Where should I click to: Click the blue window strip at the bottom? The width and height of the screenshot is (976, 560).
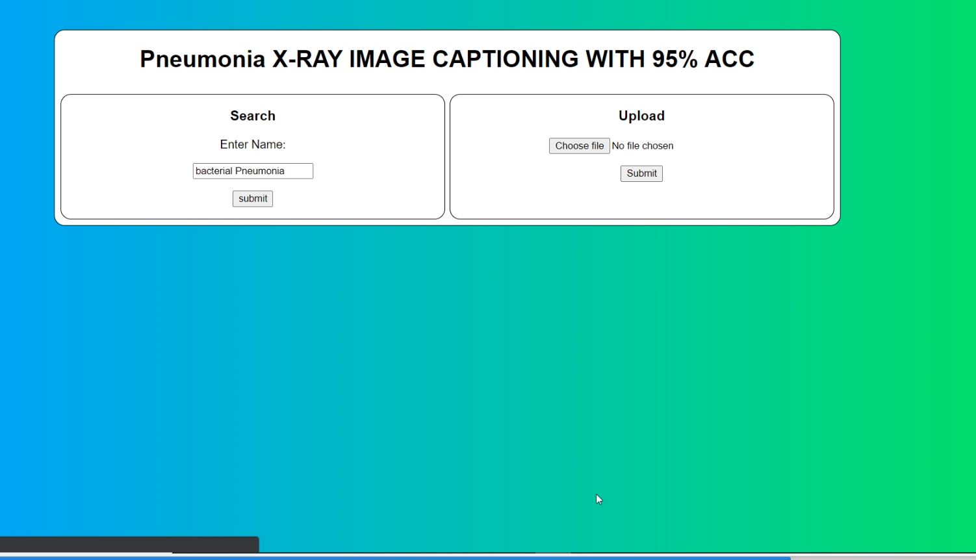point(487,557)
